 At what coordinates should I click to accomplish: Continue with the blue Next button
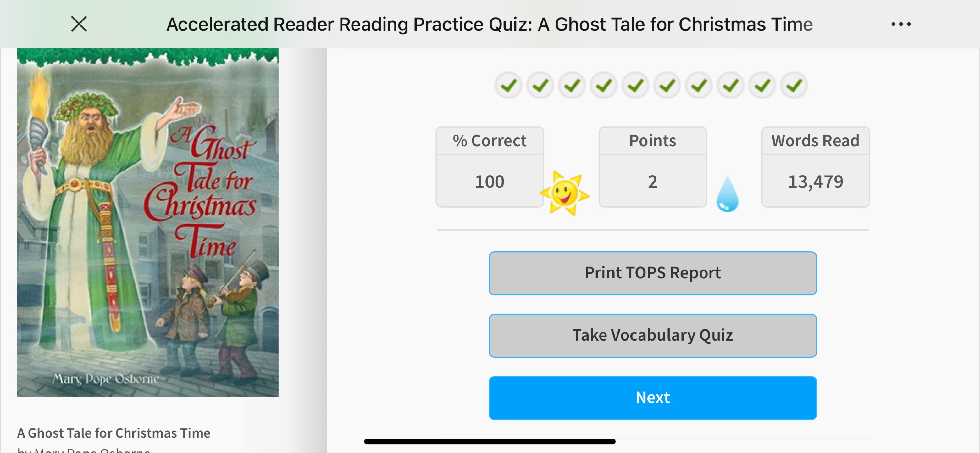pyautogui.click(x=652, y=398)
